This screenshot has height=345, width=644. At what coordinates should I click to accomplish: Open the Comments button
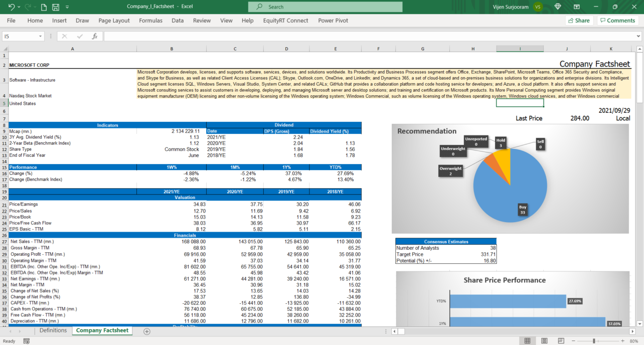617,20
